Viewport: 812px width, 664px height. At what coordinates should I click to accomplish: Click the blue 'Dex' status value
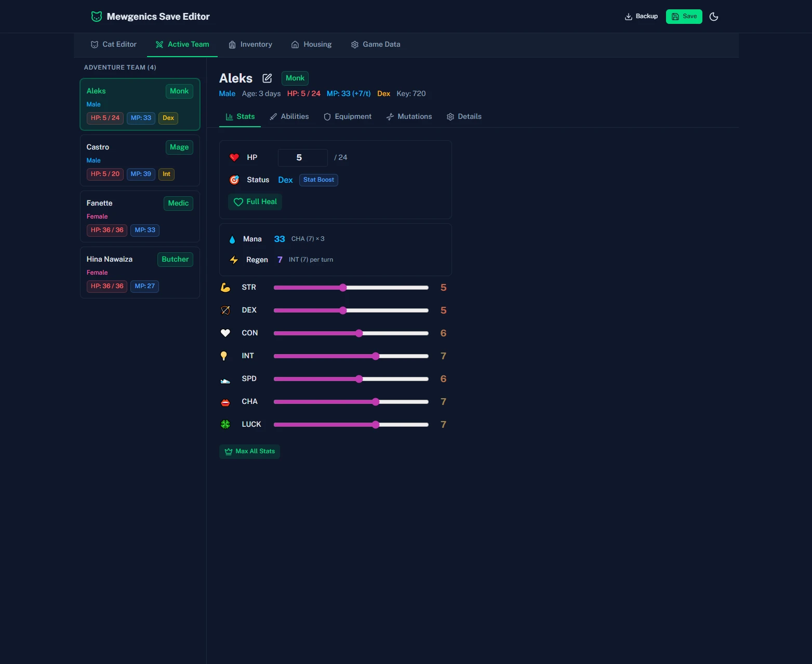click(285, 180)
